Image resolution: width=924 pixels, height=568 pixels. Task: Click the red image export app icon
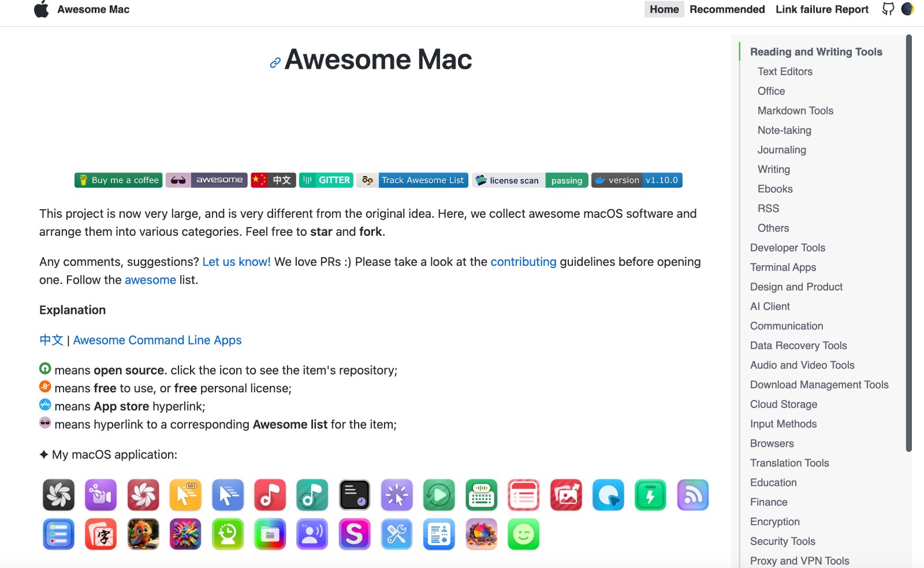pyautogui.click(x=566, y=495)
